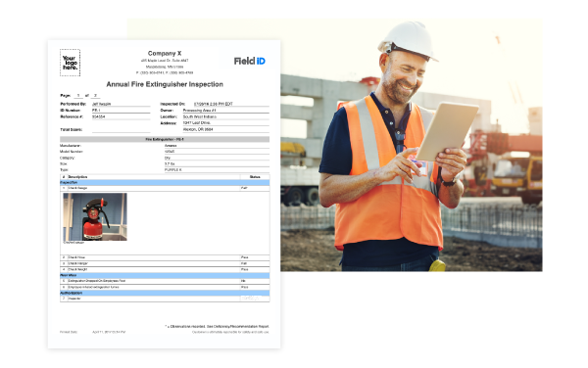This screenshot has width=588, height=368.
Task: Click the Inspector signature row
Action: (x=165, y=299)
